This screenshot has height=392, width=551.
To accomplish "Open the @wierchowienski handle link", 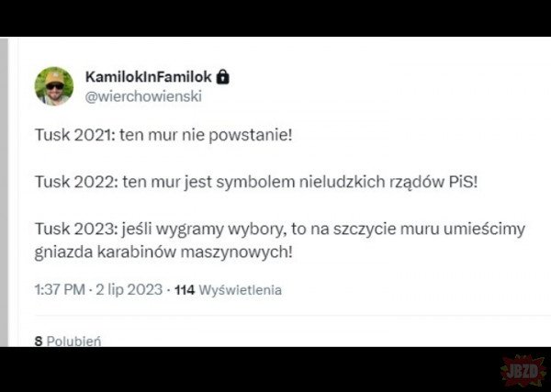I will point(142,95).
